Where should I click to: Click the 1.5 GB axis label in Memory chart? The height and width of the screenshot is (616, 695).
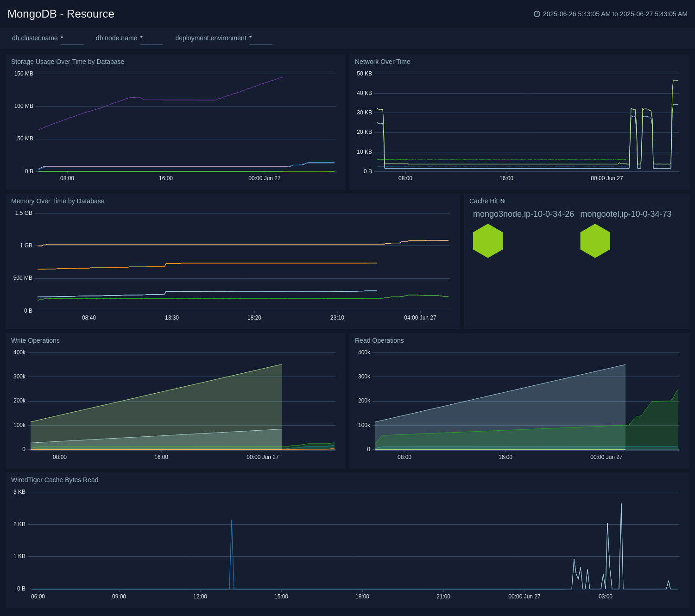(24, 213)
